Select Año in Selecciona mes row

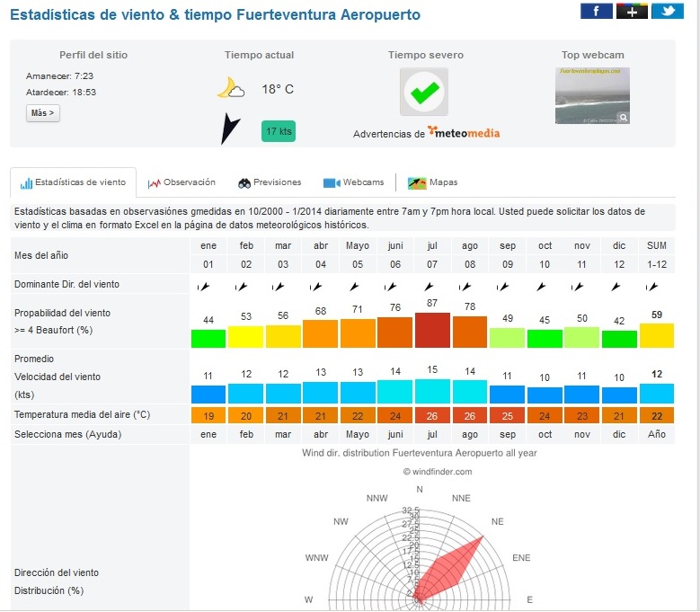(x=657, y=434)
